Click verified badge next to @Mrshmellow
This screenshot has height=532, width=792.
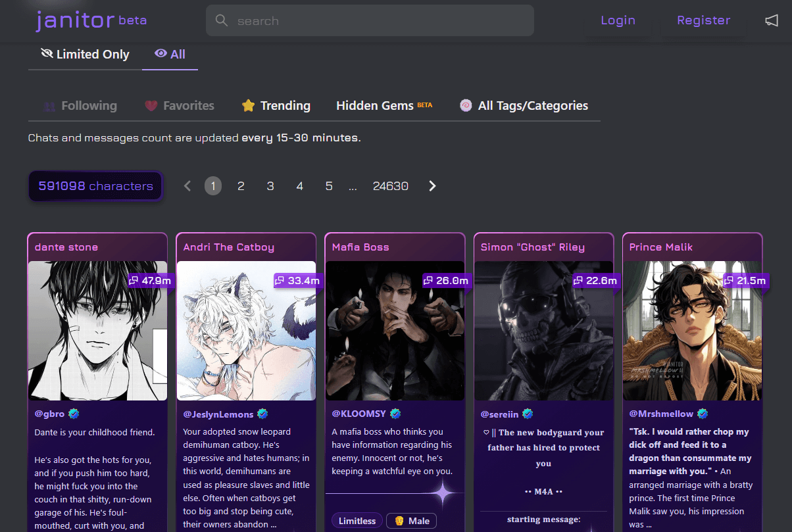coord(703,414)
